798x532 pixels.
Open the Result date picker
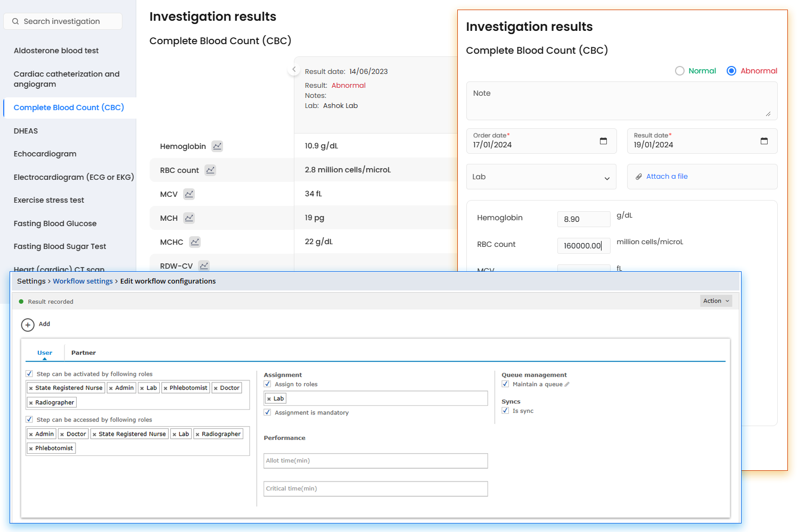coord(764,141)
